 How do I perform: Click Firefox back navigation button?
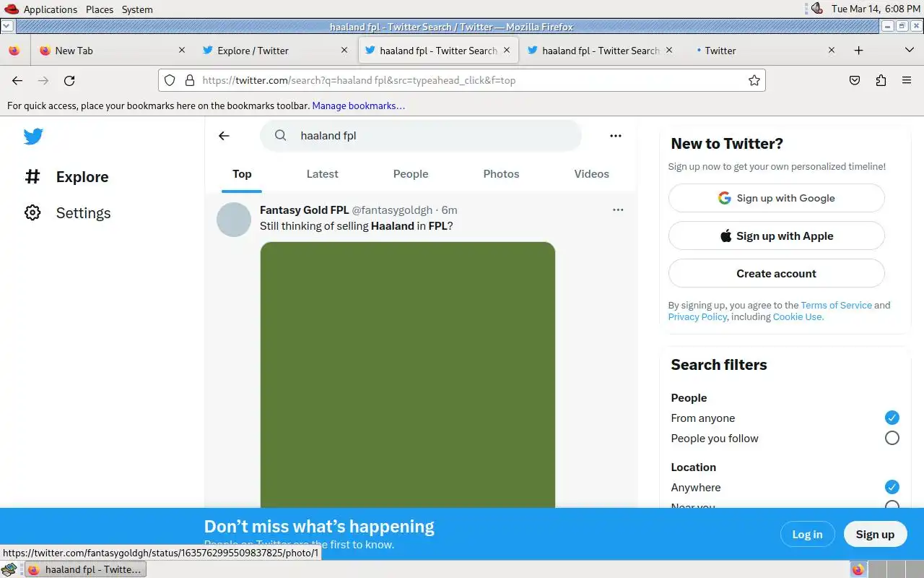[x=17, y=80]
